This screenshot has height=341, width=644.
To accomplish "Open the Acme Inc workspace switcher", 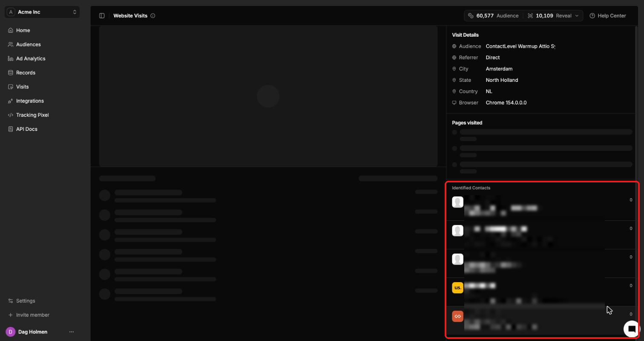I will point(42,12).
